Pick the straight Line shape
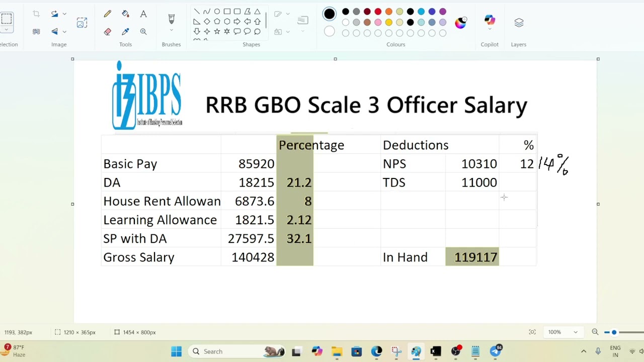The image size is (644, 362). (197, 12)
